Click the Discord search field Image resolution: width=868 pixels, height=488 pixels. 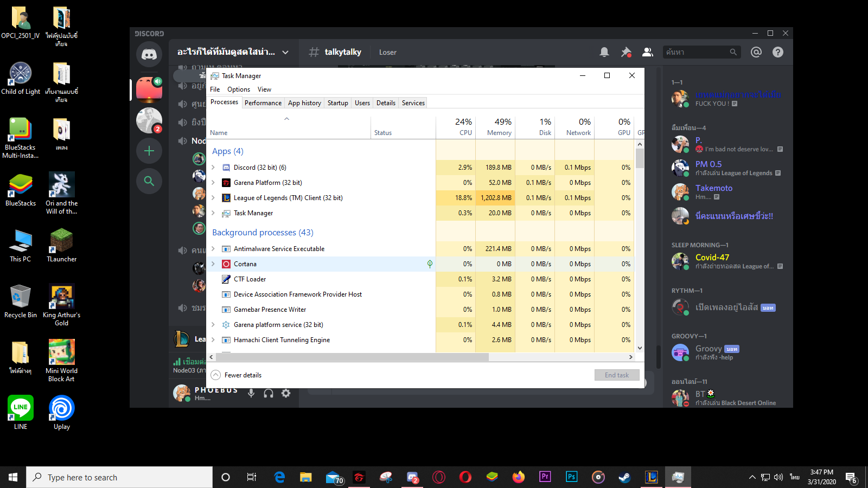(x=701, y=52)
